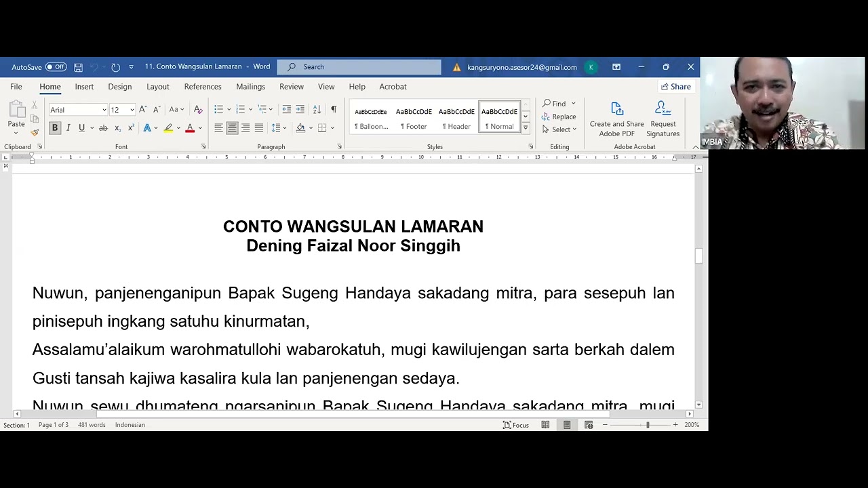Open the font size 12 dropdown
The width and height of the screenshot is (868, 488).
point(132,110)
